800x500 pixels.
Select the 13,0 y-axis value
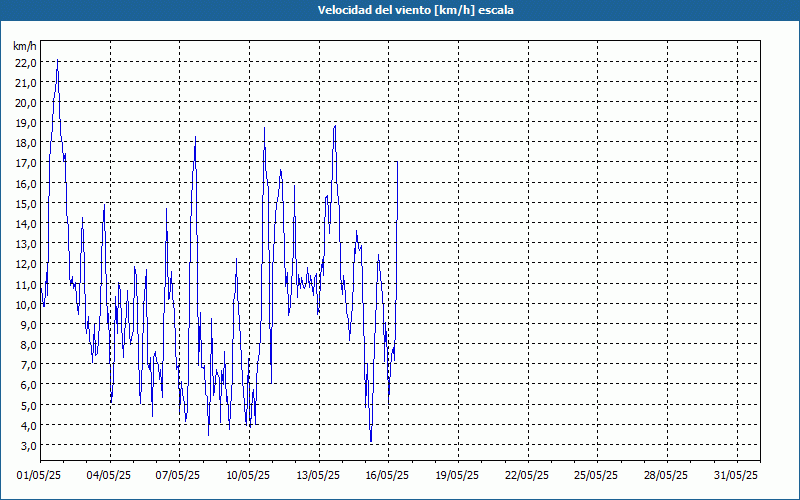[26, 244]
